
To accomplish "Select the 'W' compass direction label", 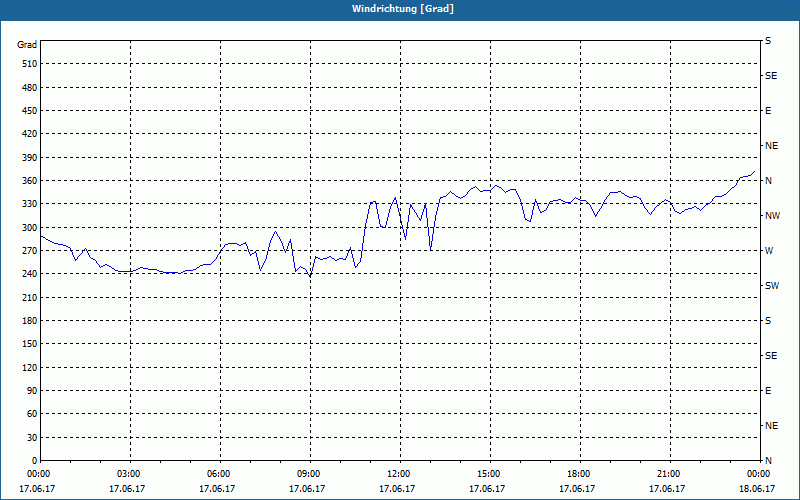I will click(769, 251).
